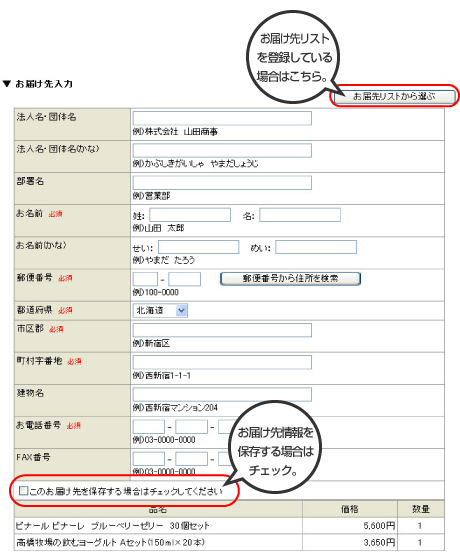Click the first お電話番号 box
The height and width of the screenshot is (555, 460).
pos(149,427)
